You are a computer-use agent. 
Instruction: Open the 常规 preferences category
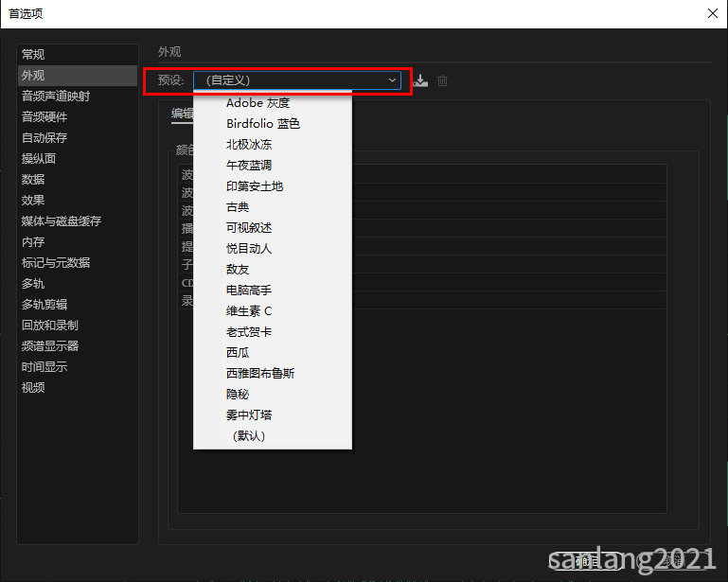[x=78, y=54]
